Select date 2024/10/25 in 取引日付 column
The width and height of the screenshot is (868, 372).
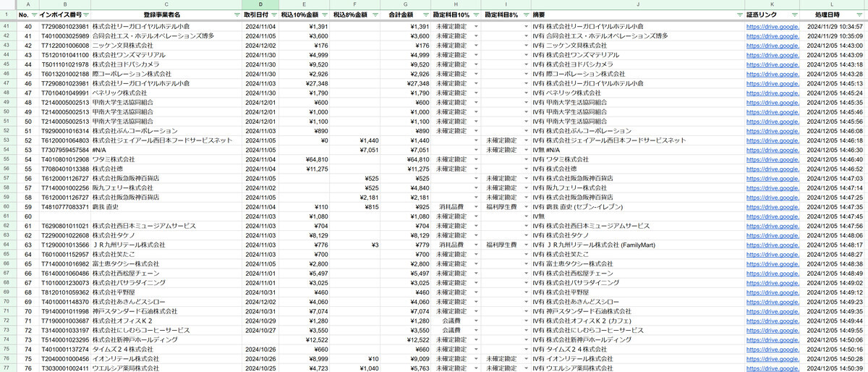[260, 367]
